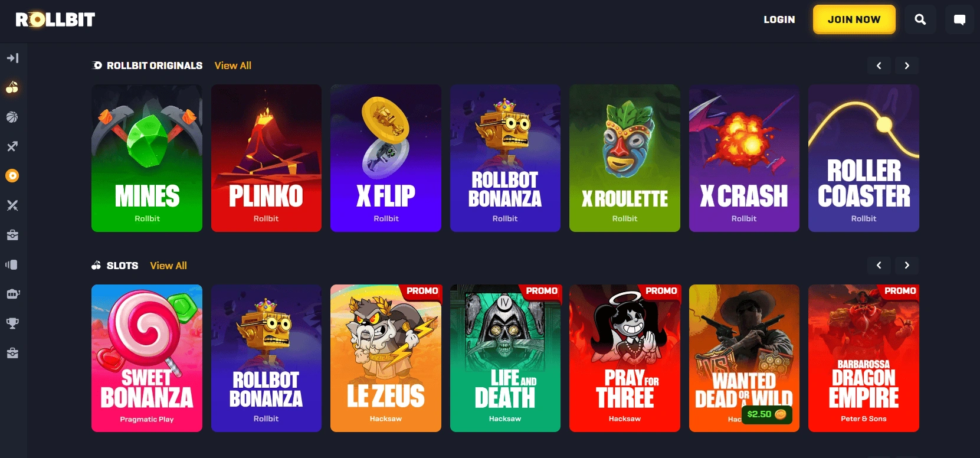The image size is (980, 458).
Task: Go back in Slots carousel
Action: (x=879, y=266)
